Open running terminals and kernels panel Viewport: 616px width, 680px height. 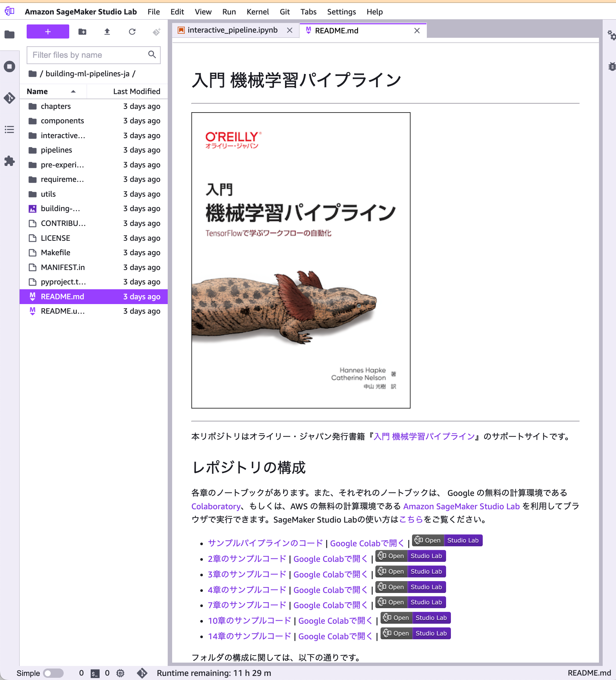10,67
